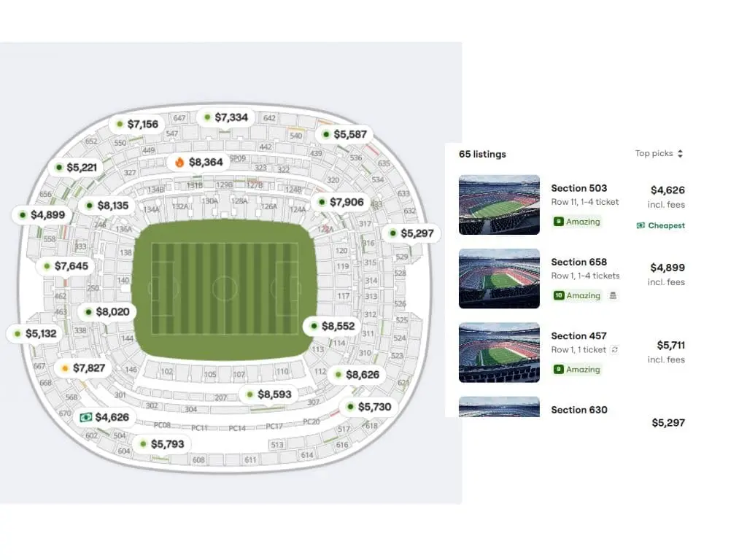The height and width of the screenshot is (560, 747).
Task: Click the cash icon on $4,626 marker
Action: (x=86, y=418)
